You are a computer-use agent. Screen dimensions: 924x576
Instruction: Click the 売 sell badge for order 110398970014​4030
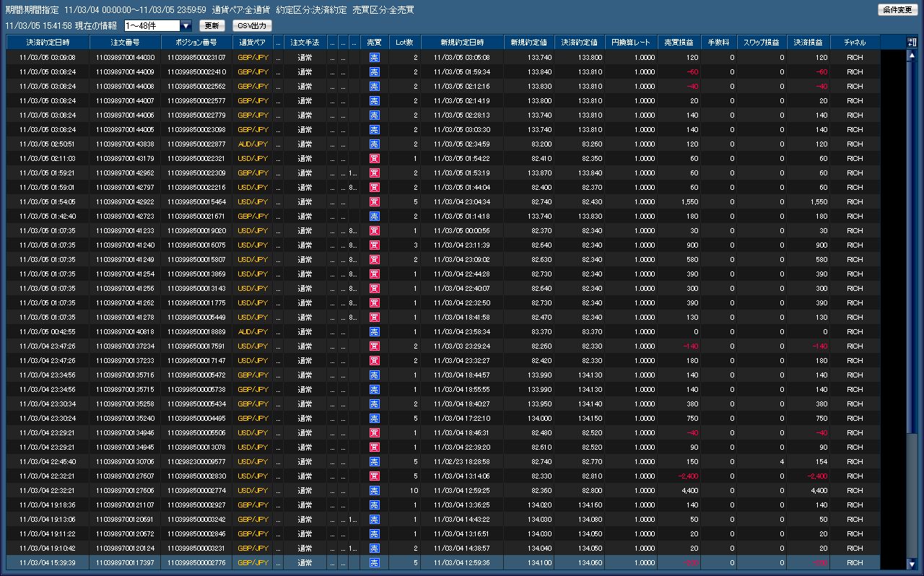374,57
